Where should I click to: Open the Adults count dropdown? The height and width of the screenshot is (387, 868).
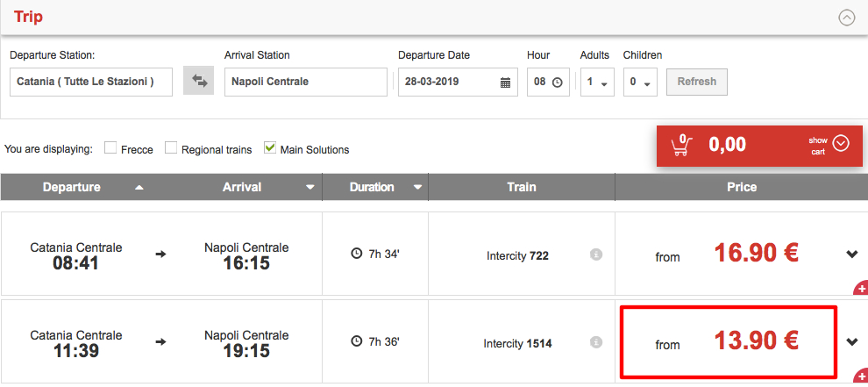click(x=597, y=82)
